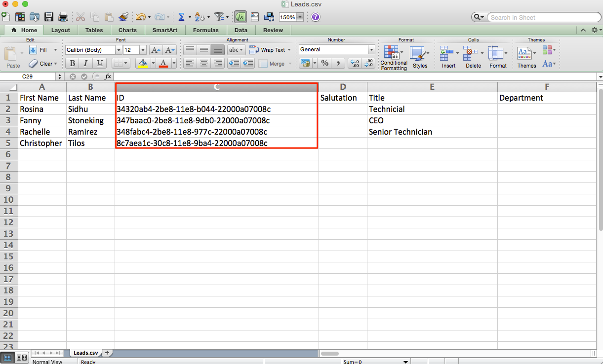
Task: Click the AutoSum sigma icon
Action: (181, 17)
